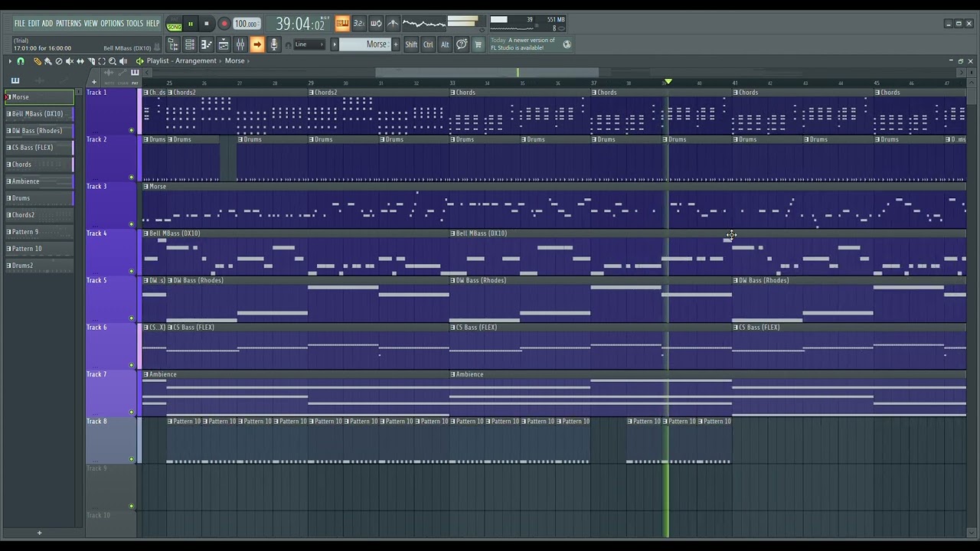Image resolution: width=980 pixels, height=551 pixels.
Task: Expand the arrow after Morse in the breadcrumb
Action: click(248, 61)
